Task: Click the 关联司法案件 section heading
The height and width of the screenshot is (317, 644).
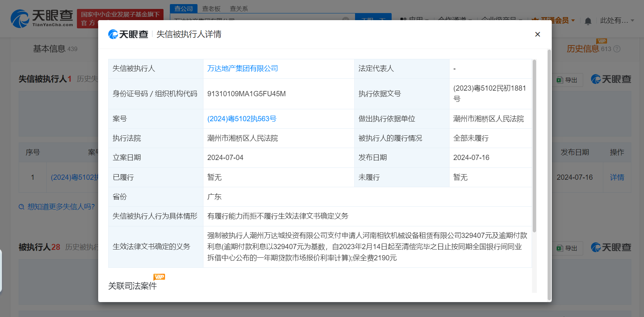Action: [x=133, y=286]
